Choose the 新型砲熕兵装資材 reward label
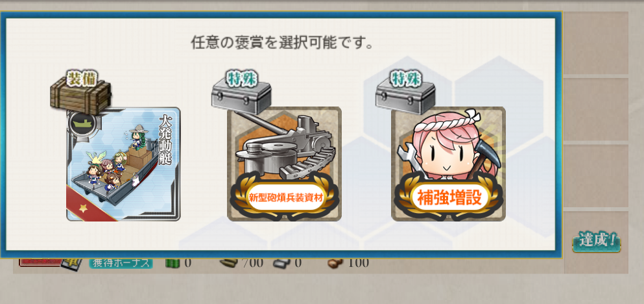Image resolution: width=644 pixels, height=304 pixels. tap(285, 198)
